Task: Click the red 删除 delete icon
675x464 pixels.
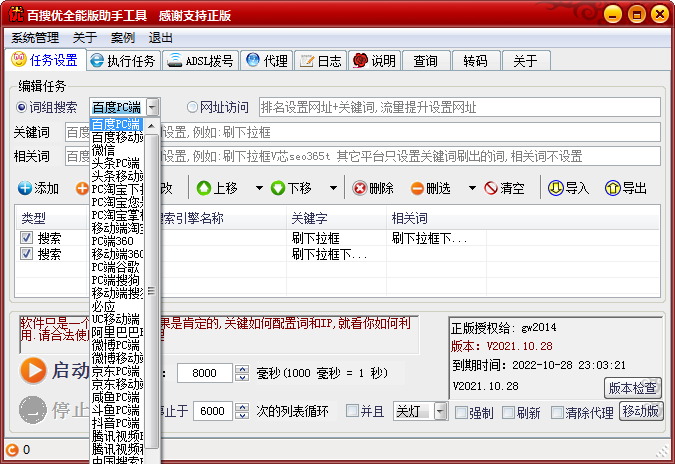Action: point(359,188)
